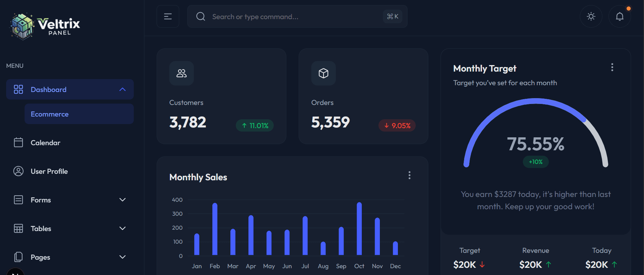This screenshot has width=644, height=275.
Task: Click the search magnifier icon
Action: click(201, 16)
